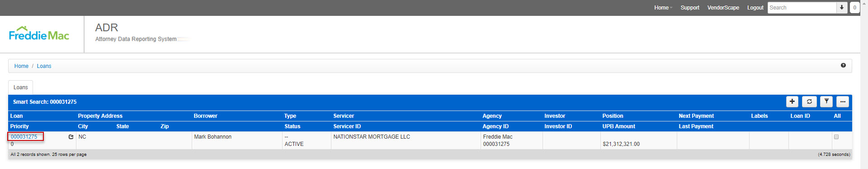Image resolution: width=868 pixels, height=169 pixels.
Task: Go to Home in the breadcrumb
Action: click(x=21, y=66)
